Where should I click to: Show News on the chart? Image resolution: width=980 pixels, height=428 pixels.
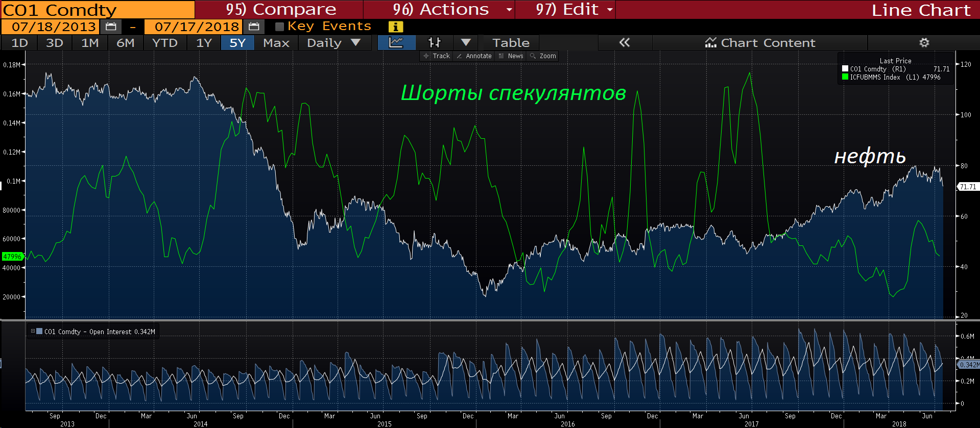(x=511, y=56)
